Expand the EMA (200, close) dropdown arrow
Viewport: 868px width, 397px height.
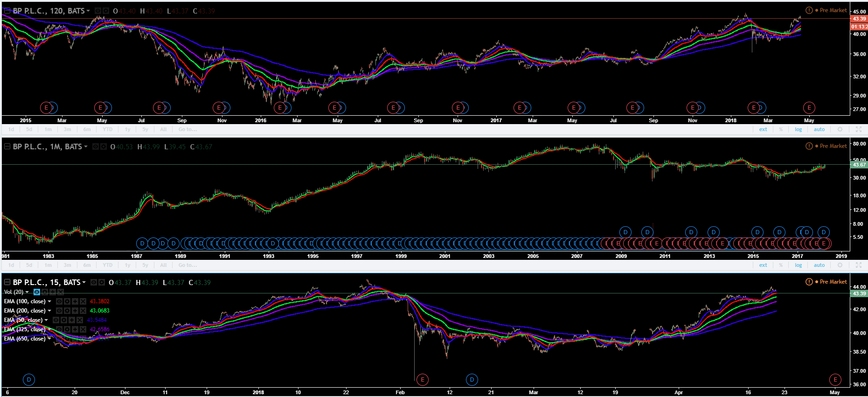[x=49, y=311]
